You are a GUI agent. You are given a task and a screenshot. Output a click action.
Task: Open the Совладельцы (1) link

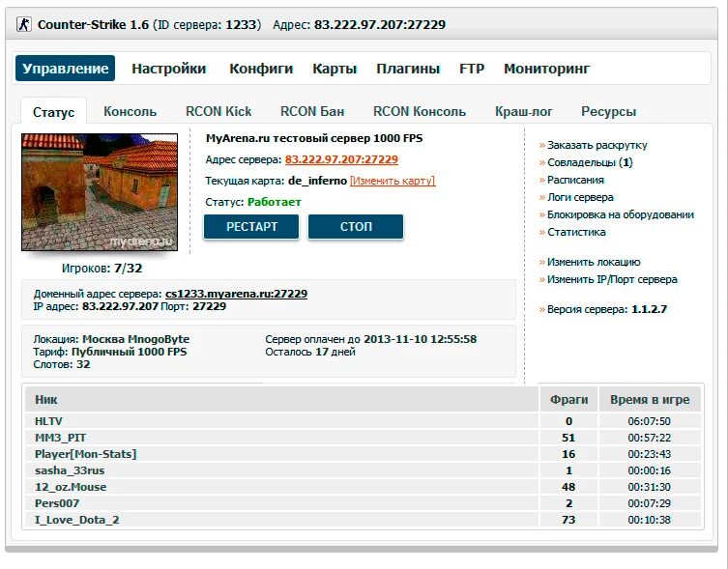590,162
